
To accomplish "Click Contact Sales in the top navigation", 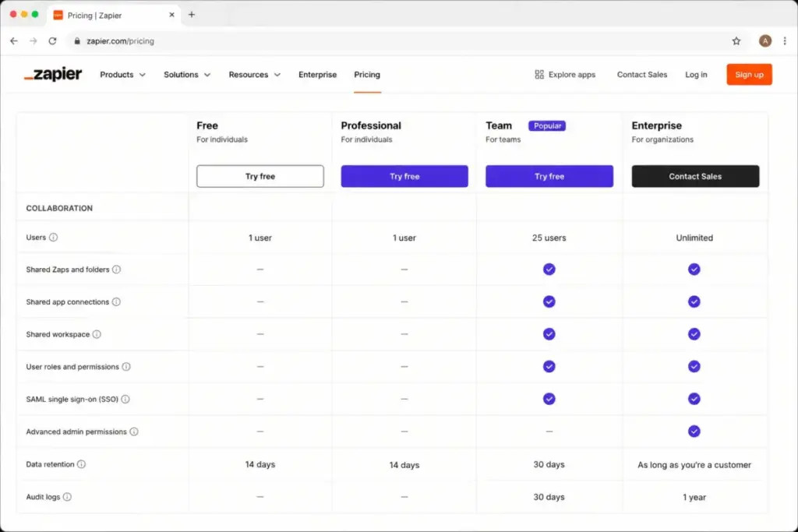I will 642,75.
